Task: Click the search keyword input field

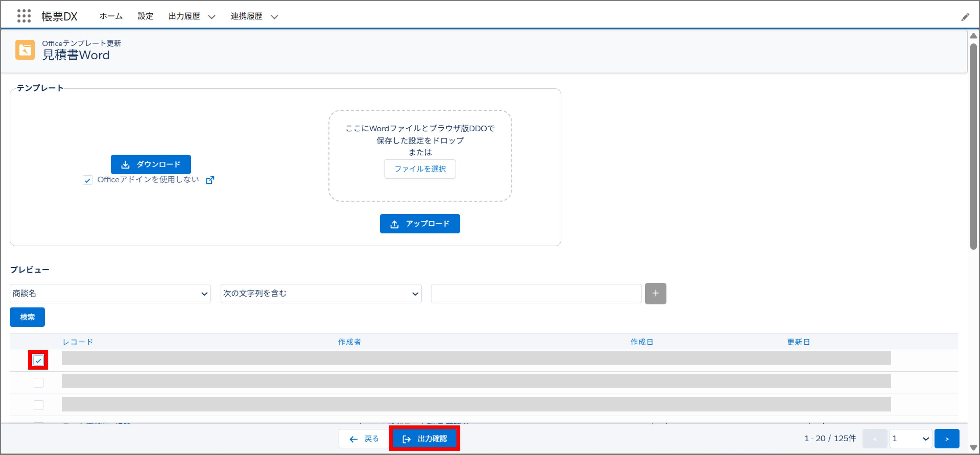Action: tap(536, 293)
